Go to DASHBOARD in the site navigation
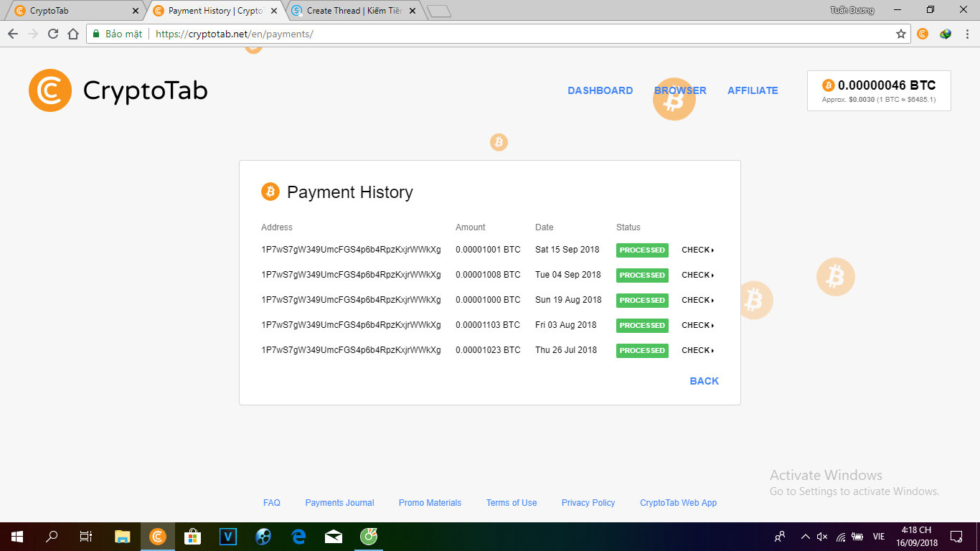980x551 pixels. point(600,90)
